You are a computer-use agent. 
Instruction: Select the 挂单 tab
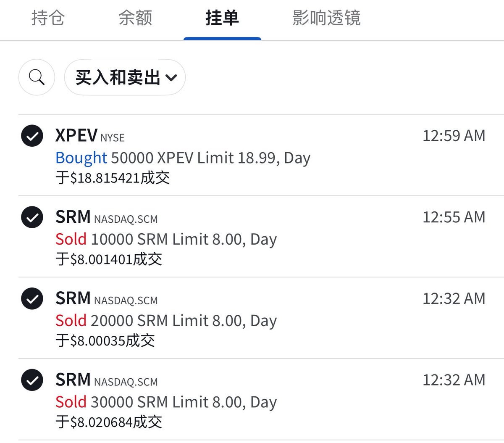pos(222,18)
